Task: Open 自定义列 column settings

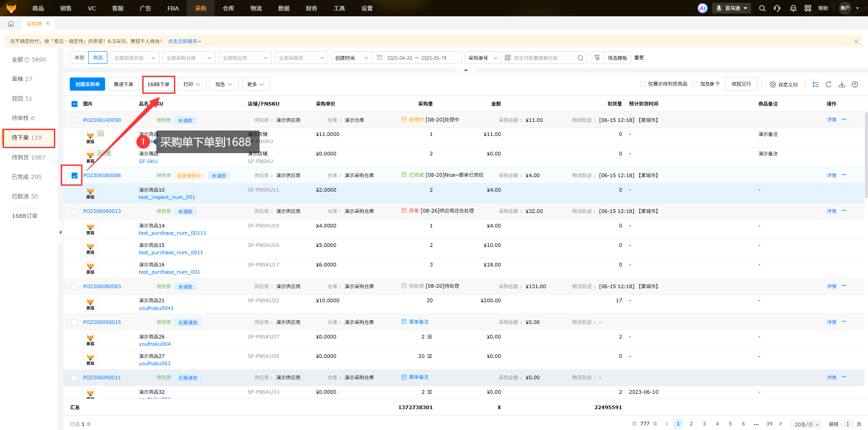Action: pos(784,84)
